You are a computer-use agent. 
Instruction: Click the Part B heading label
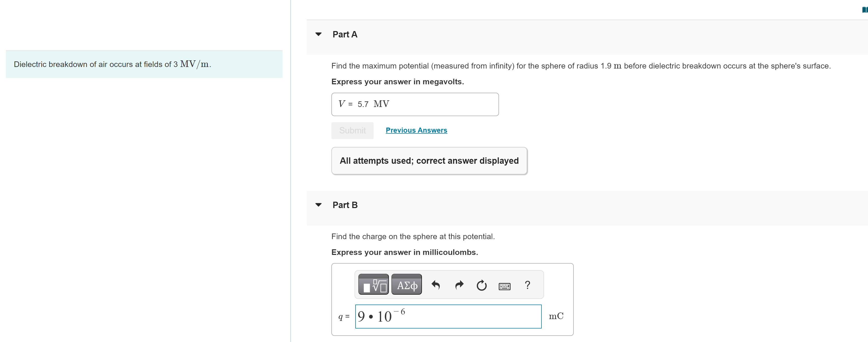(x=345, y=204)
